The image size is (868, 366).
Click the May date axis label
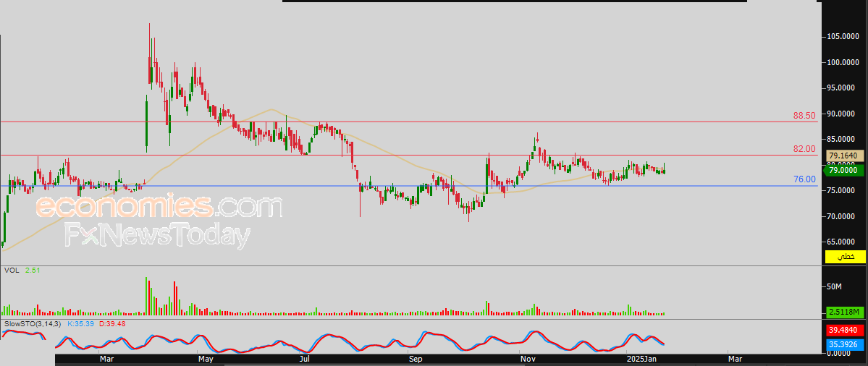coord(206,359)
